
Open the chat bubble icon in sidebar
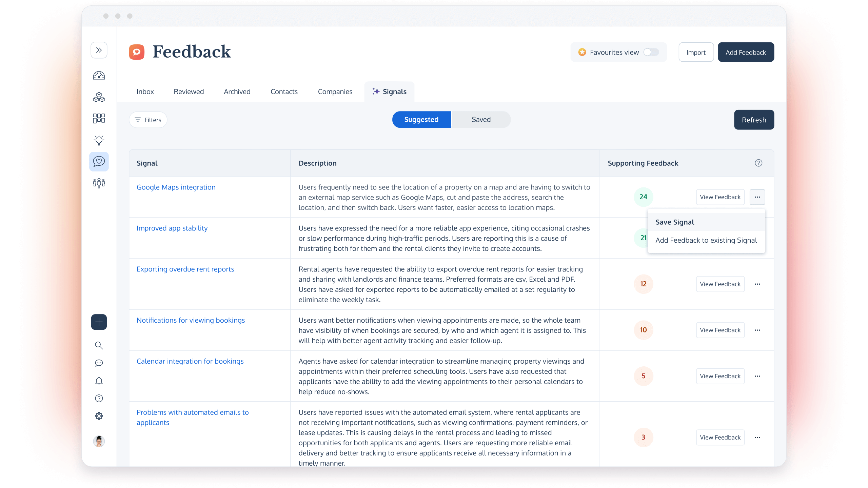point(99,363)
